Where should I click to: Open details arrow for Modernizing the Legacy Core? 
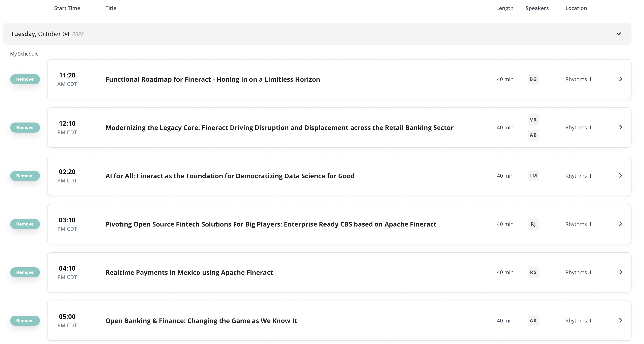[620, 127]
